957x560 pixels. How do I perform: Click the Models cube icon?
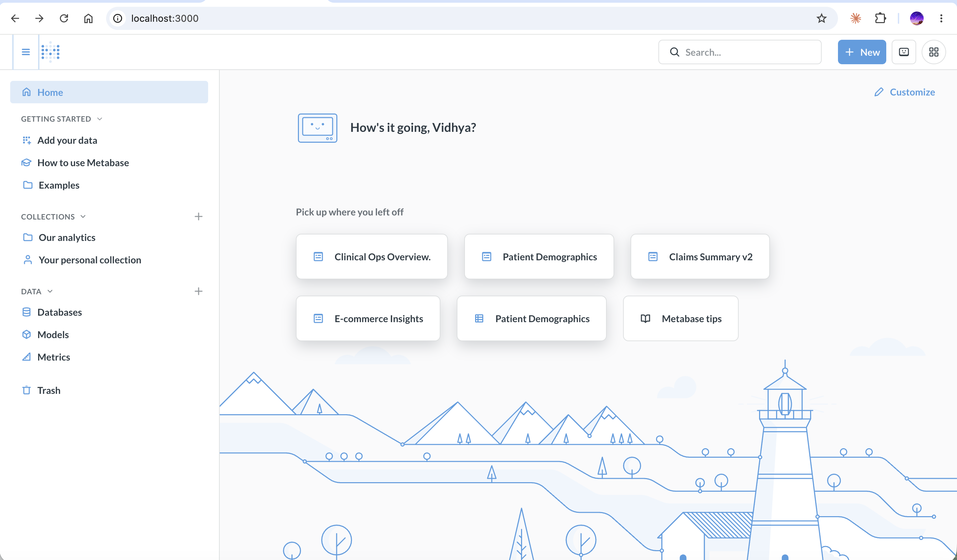[x=26, y=335]
